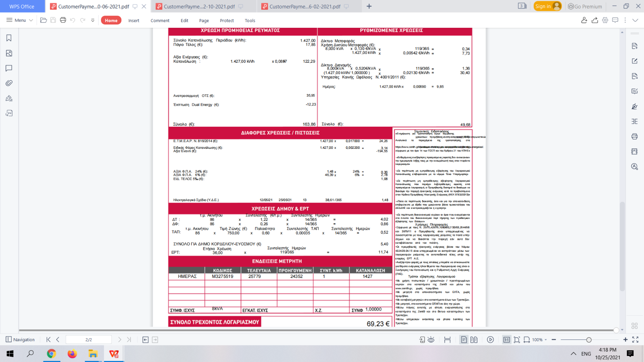Open the attachments paperclip panel
644x362 pixels.
(x=9, y=83)
